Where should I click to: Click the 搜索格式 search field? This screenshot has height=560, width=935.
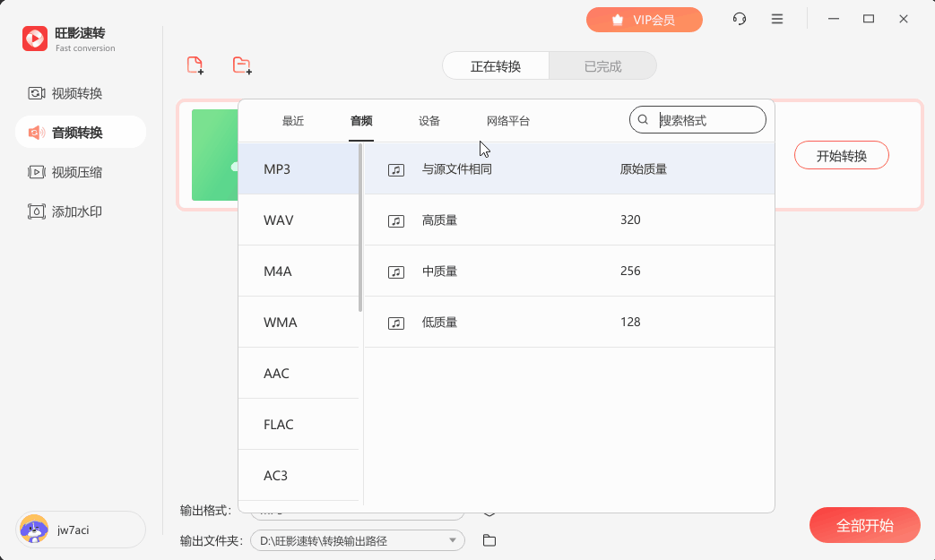(706, 119)
